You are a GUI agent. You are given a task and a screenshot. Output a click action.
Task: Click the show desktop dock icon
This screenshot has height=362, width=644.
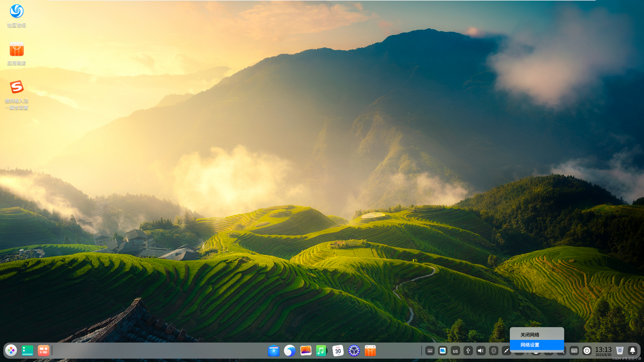point(27,350)
